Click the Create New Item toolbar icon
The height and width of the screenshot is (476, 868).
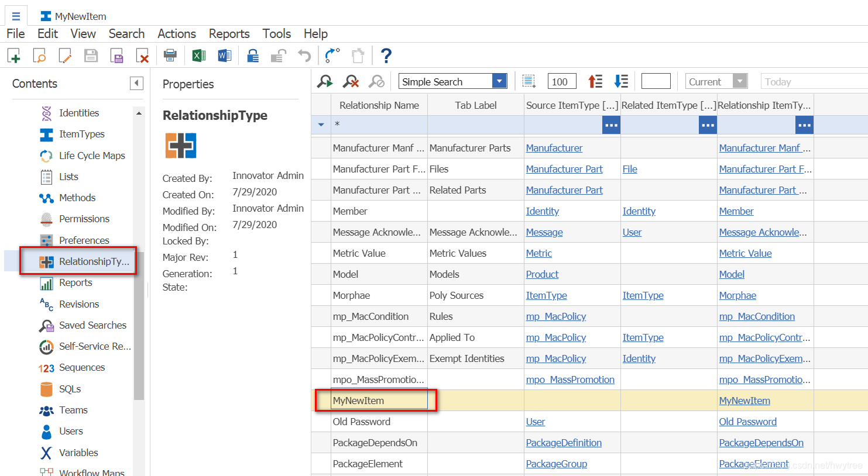click(13, 56)
